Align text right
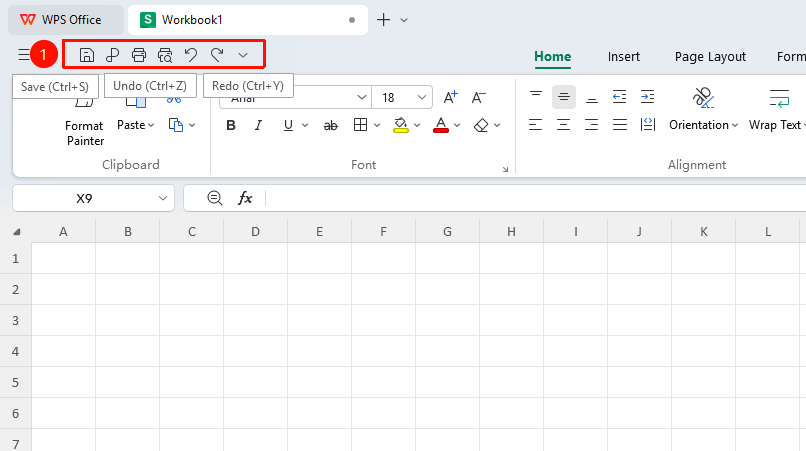 coord(592,125)
